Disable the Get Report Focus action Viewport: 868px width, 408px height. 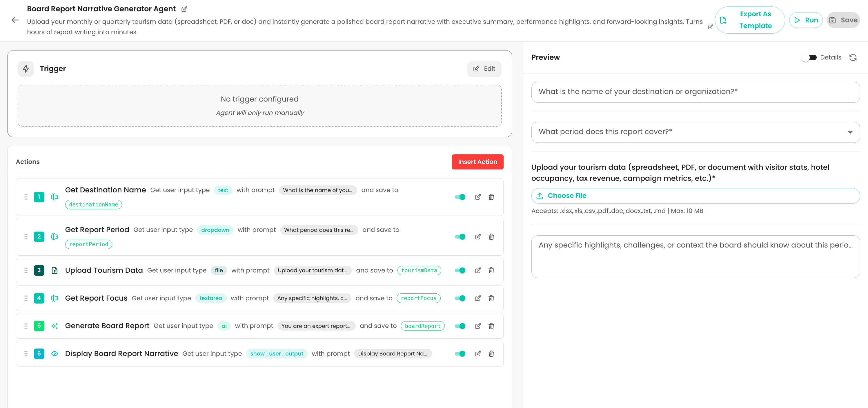tap(460, 298)
